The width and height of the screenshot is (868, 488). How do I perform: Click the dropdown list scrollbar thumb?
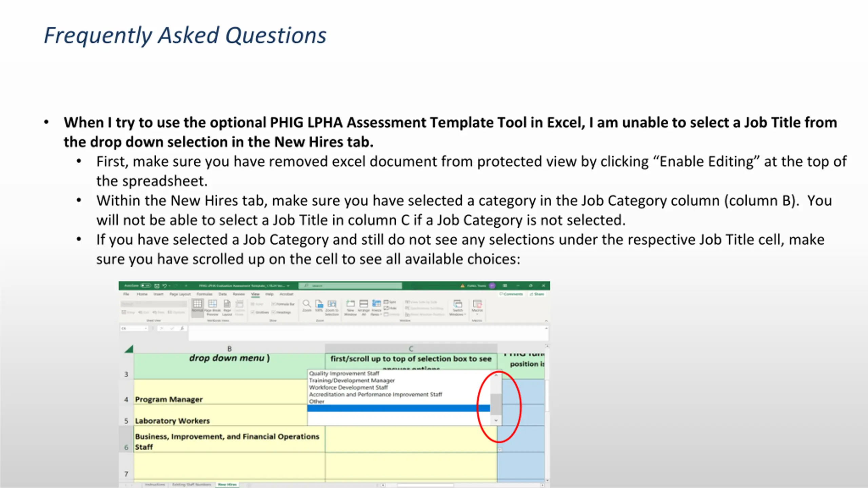(496, 404)
